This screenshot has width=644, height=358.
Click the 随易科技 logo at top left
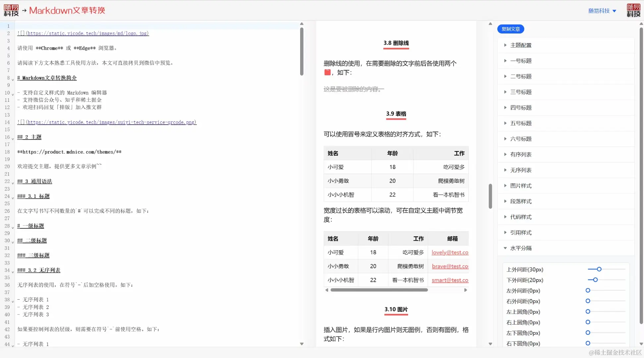tap(11, 10)
